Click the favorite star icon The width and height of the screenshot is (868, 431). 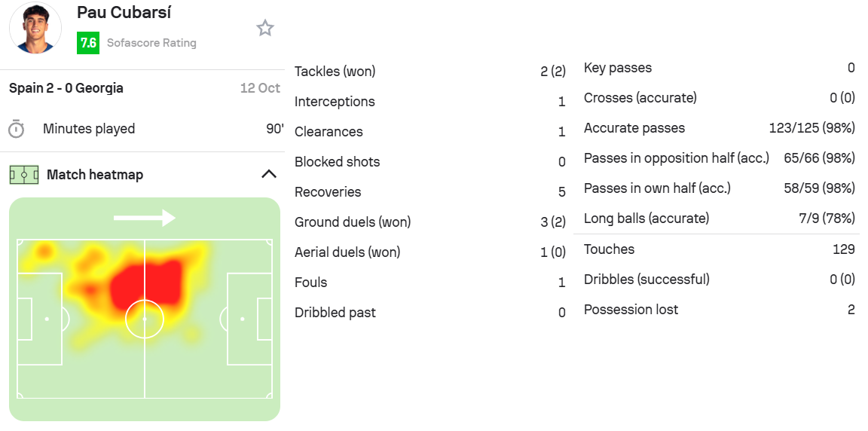264,28
